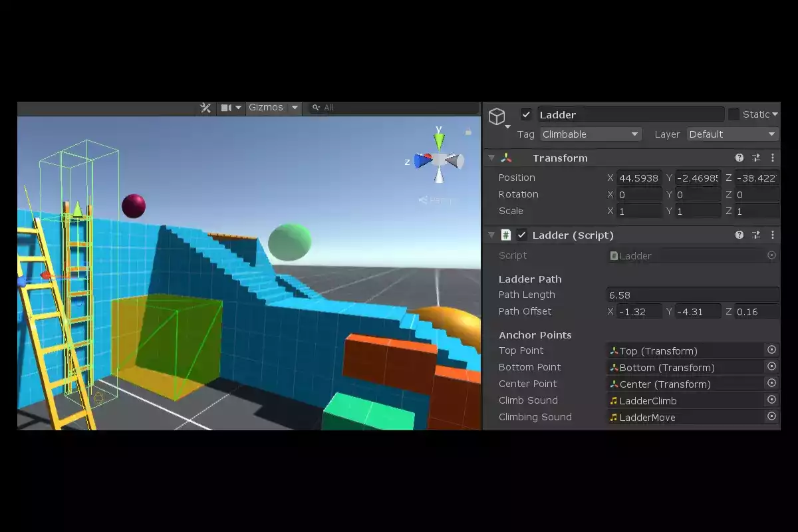Open Ladder (Script) presets icon
The image size is (798, 532).
tap(756, 235)
